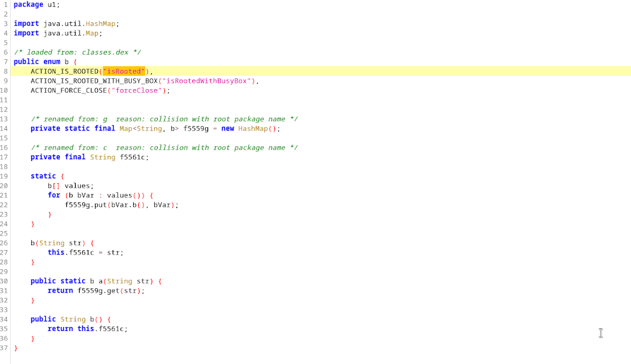Screen dimensions: 631x364
Task: Click the f5561c field on line 17
Action: click(x=132, y=157)
